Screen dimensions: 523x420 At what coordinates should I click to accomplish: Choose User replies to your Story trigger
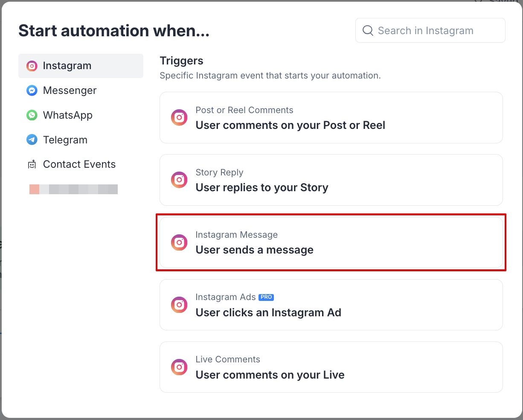[x=331, y=180]
